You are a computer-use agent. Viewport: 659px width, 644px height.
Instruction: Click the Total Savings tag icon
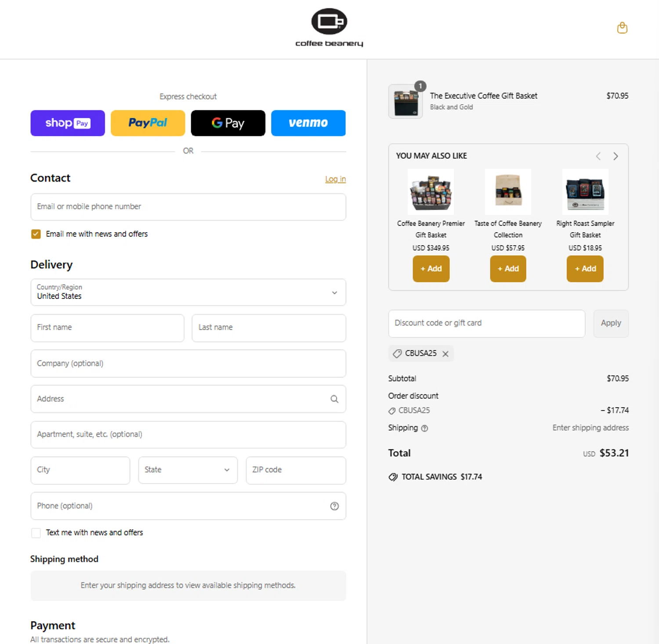[393, 477]
